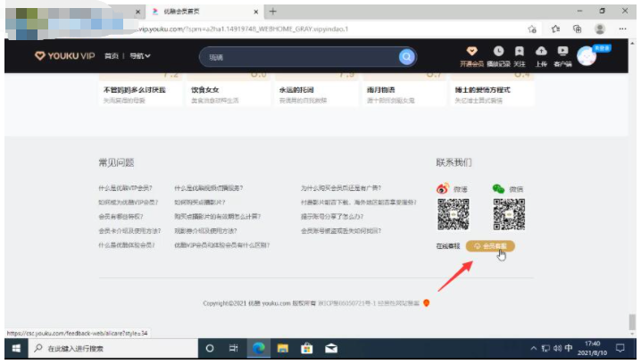The width and height of the screenshot is (641, 364).
Task: Open Cortana circle icon on taskbar
Action: (x=210, y=348)
